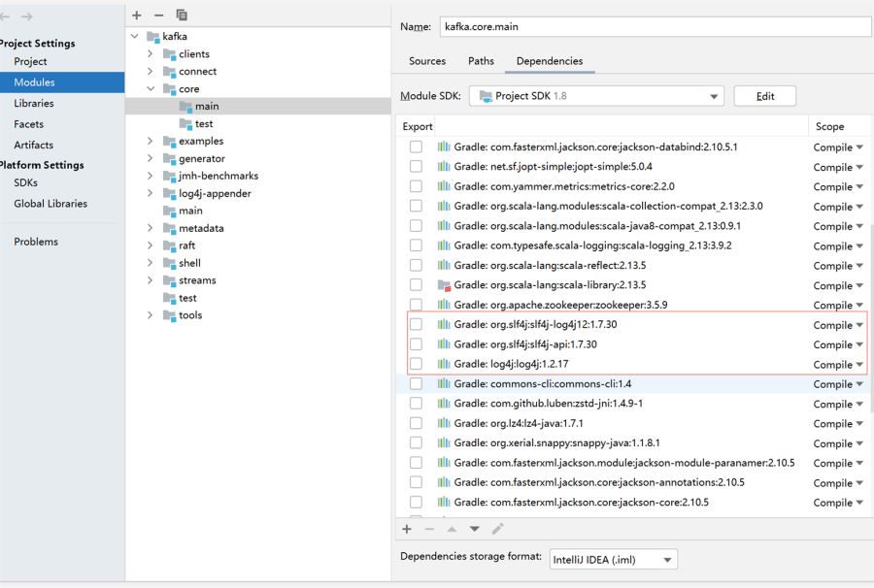Click the dependencies list vertical scrollbar
The image size is (874, 588).
pyautogui.click(x=871, y=317)
